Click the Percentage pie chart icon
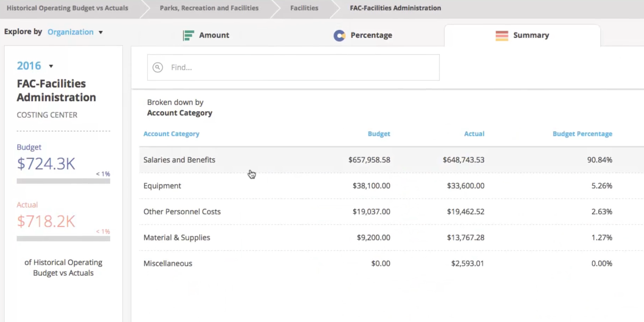Screen dimensions: 644x322 tap(339, 35)
